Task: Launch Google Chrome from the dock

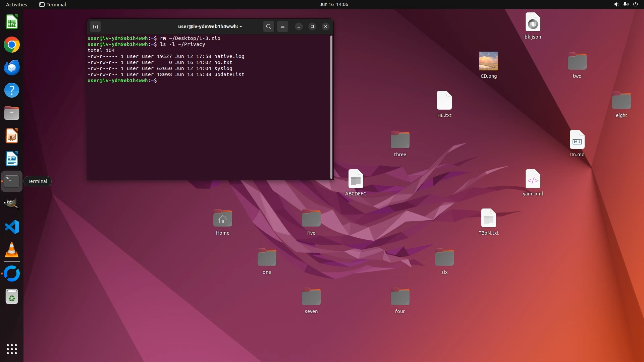Action: (x=12, y=45)
